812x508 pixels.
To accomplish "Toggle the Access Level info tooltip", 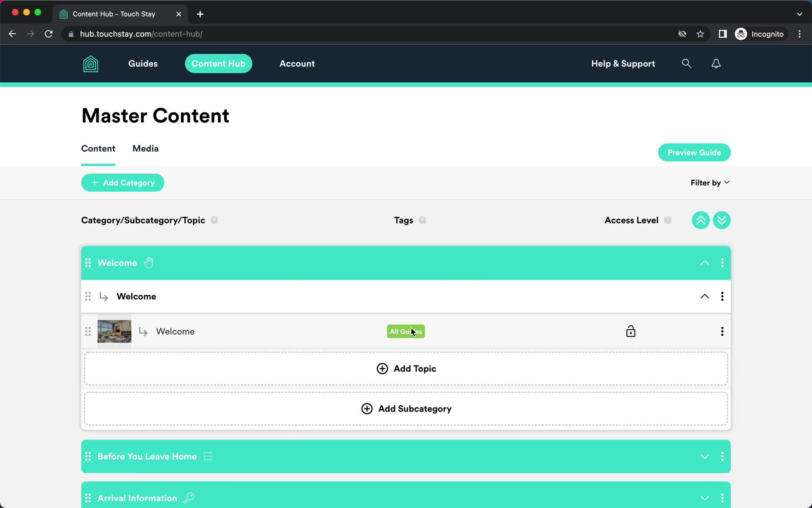I will tap(668, 220).
